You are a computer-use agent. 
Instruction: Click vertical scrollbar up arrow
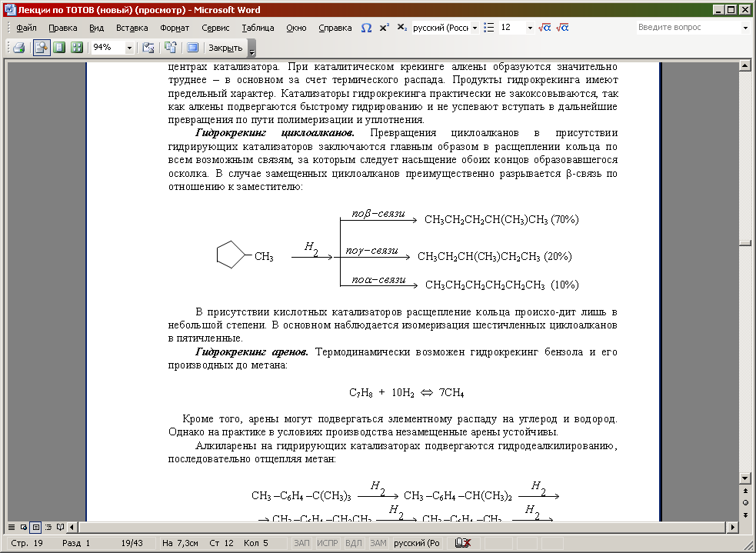tap(745, 65)
